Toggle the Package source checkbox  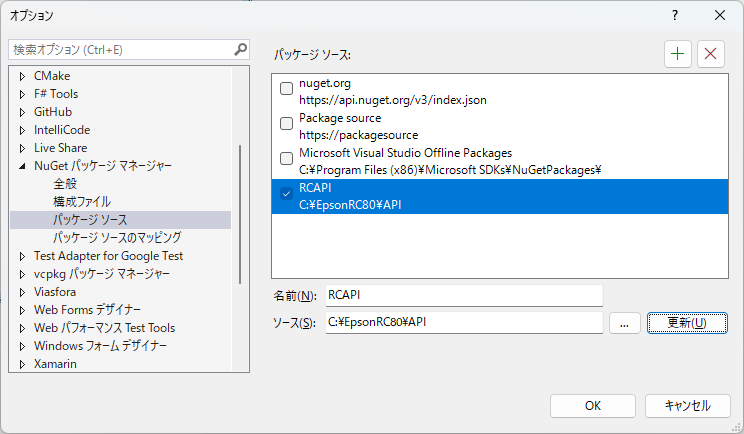(287, 124)
